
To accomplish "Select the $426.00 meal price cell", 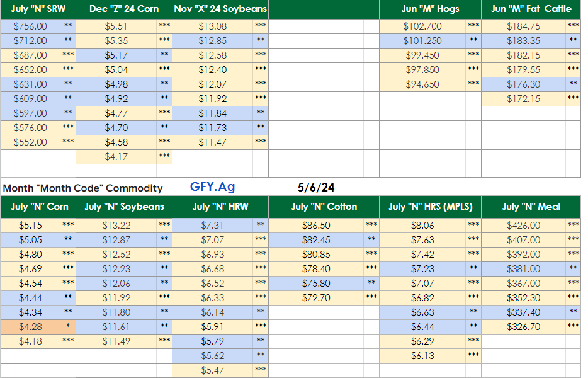I will point(523,226).
